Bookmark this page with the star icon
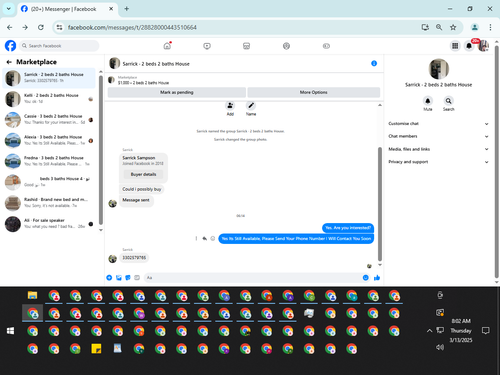This screenshot has height=375, width=500. (x=453, y=27)
